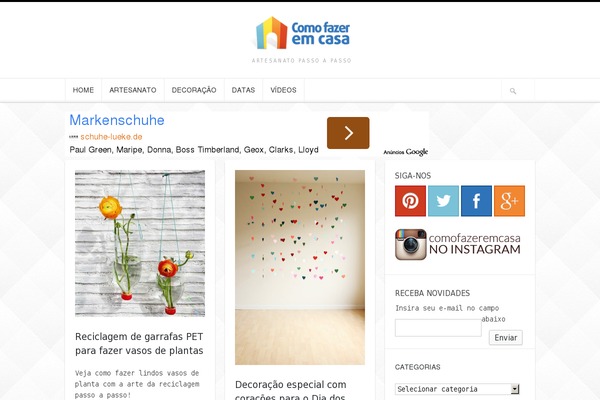Click the Como fazer em casa logo
The height and width of the screenshot is (400, 600).
[303, 33]
